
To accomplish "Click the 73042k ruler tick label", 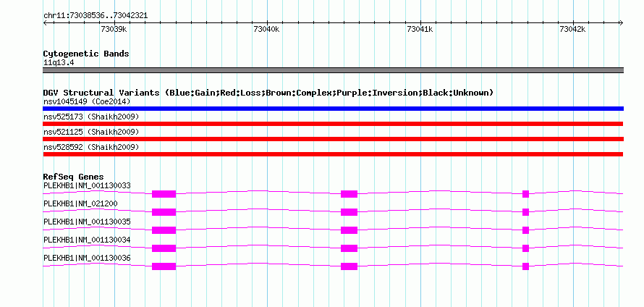I will (572, 29).
